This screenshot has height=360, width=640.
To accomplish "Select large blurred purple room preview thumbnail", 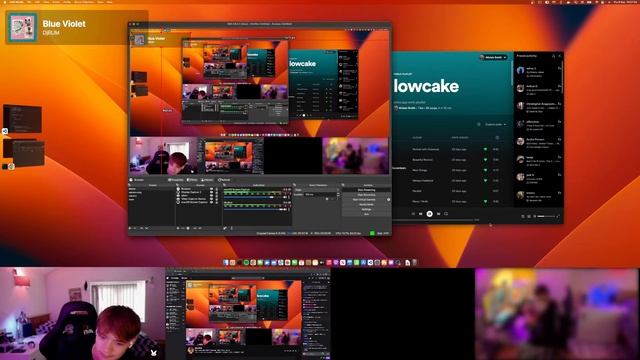I will pos(557,314).
